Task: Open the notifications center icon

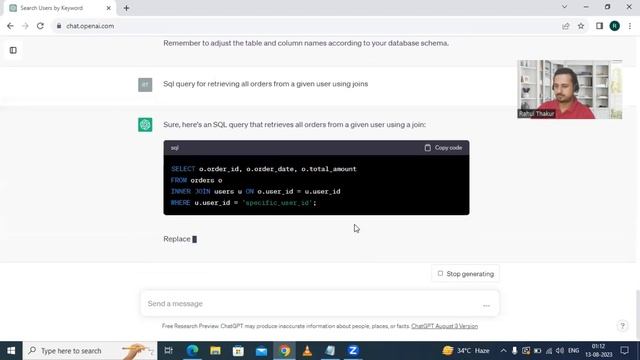Action: point(624,351)
